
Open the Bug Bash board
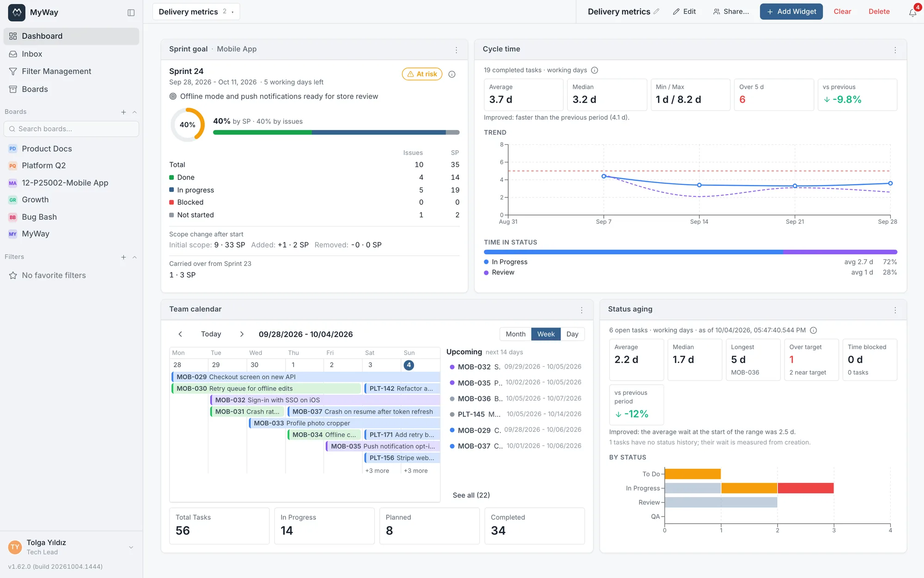pos(71,217)
